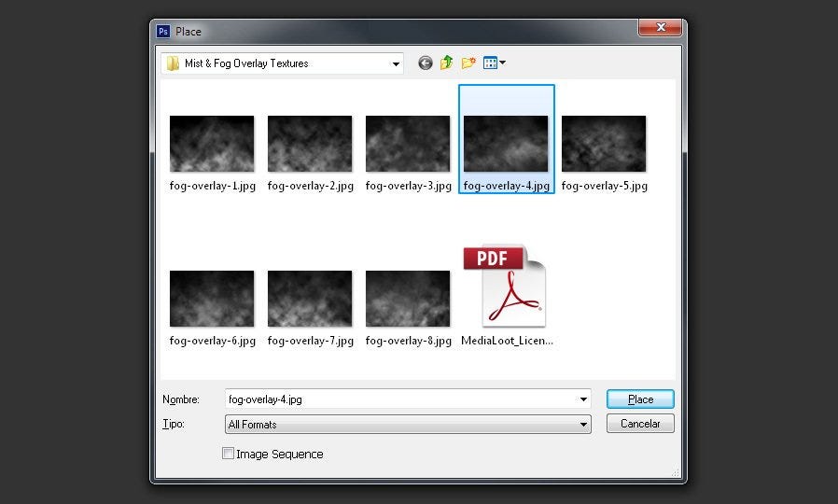Select fog-overlay-8.jpg thumbnail
This screenshot has width=838, height=504.
408,299
